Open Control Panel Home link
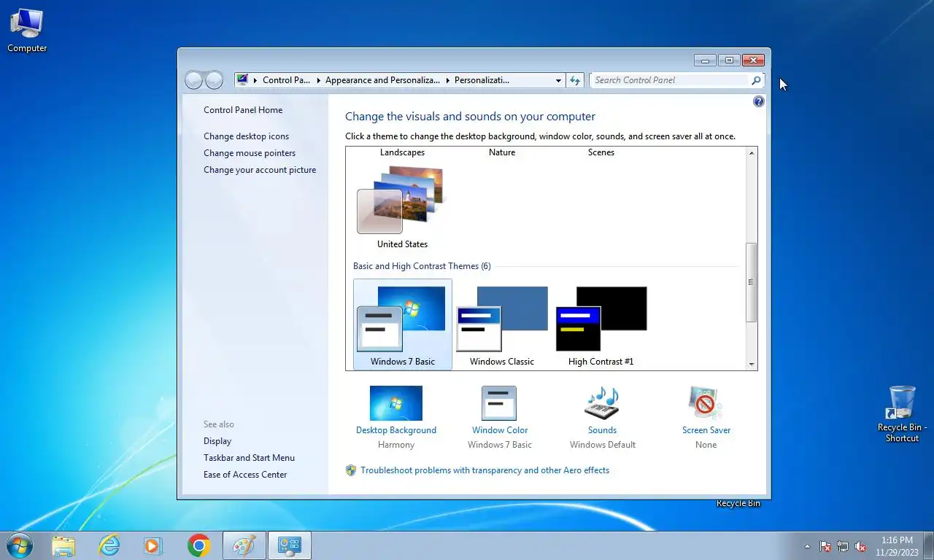Viewport: 934px width, 560px height. 243,110
